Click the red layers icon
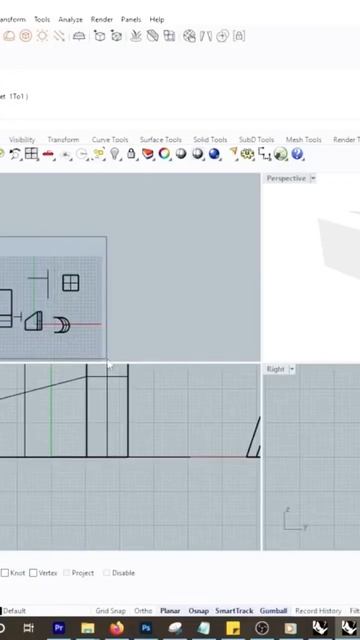 click(x=148, y=154)
